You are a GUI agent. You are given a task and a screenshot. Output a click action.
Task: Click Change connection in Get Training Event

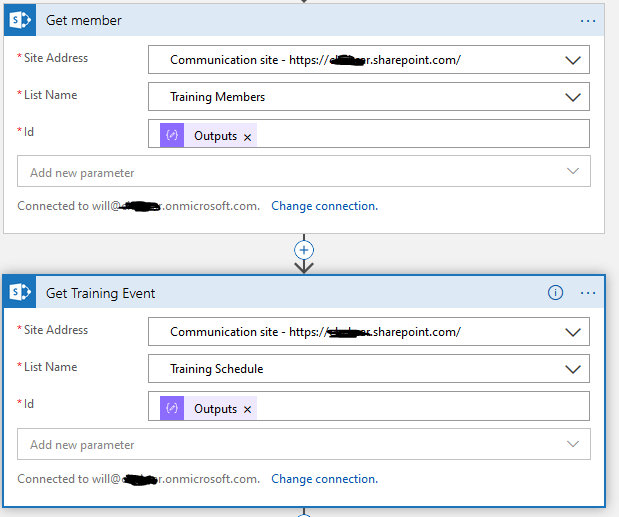click(324, 479)
